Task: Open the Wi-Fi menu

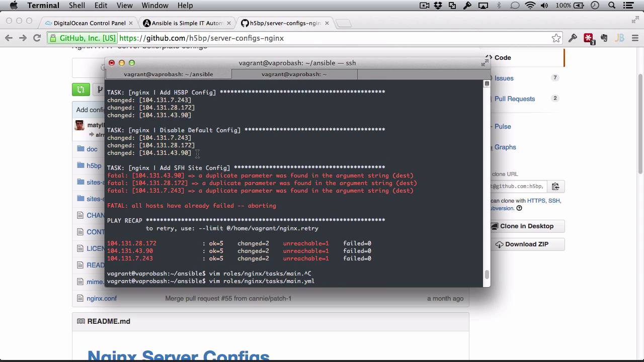Action: [x=530, y=6]
